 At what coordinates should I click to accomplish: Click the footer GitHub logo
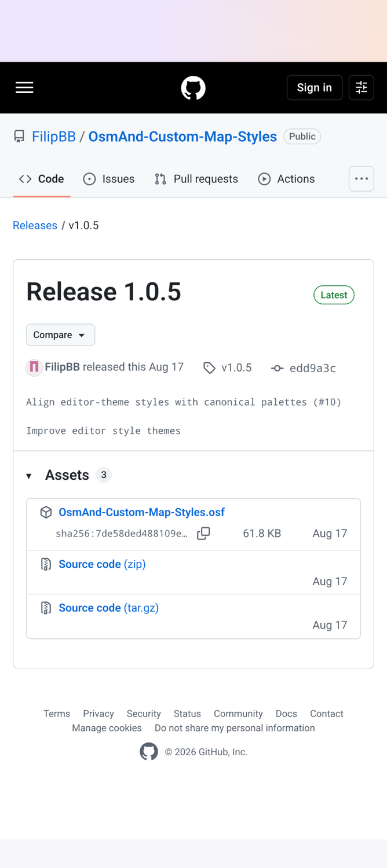tap(149, 752)
